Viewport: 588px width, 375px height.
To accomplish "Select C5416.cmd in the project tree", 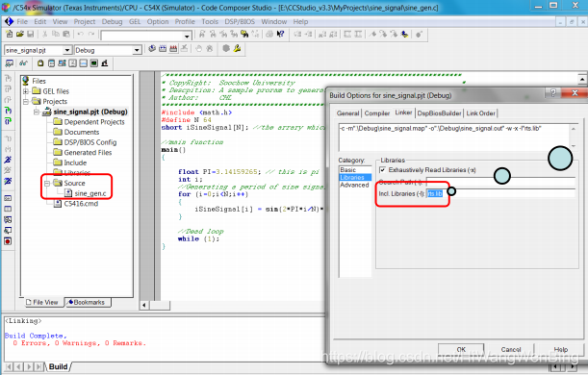I will (x=81, y=204).
